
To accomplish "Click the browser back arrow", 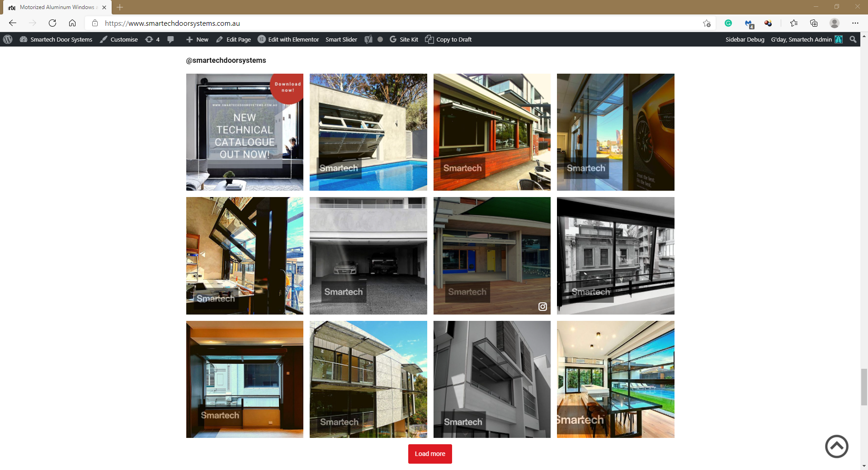I will [13, 23].
